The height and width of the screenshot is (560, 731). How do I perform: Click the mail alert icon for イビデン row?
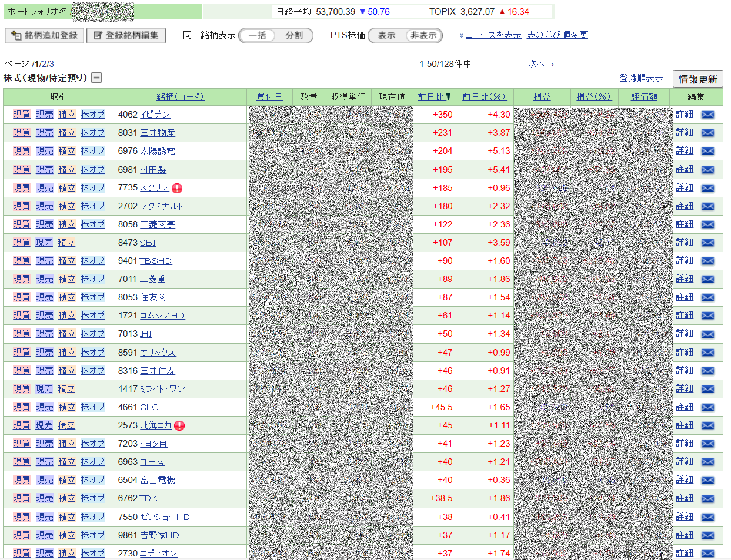(x=707, y=115)
